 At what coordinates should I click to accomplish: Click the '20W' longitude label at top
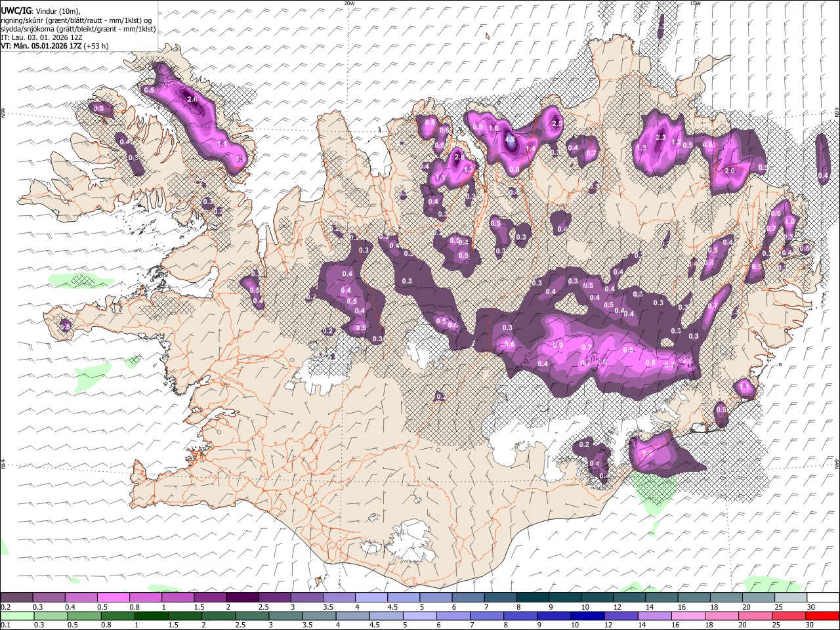tap(349, 3)
